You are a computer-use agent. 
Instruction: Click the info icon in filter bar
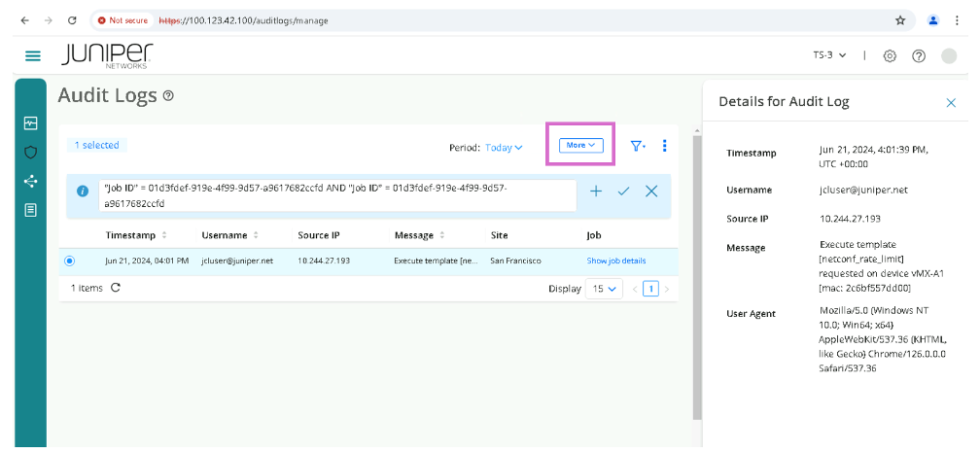[83, 192]
